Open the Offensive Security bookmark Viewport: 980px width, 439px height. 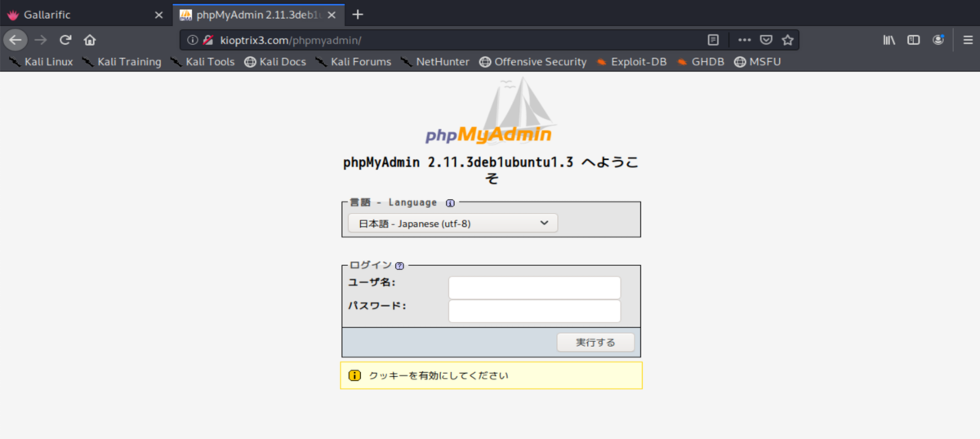point(532,61)
